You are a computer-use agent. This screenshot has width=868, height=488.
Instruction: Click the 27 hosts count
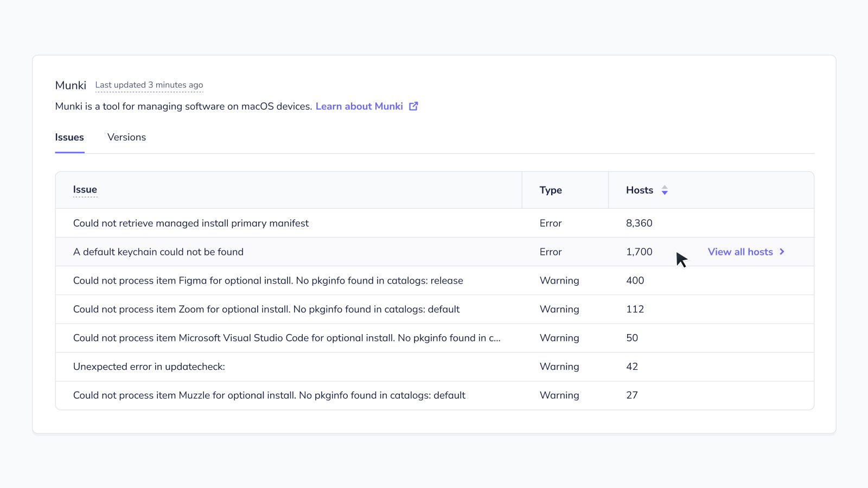[x=632, y=395]
